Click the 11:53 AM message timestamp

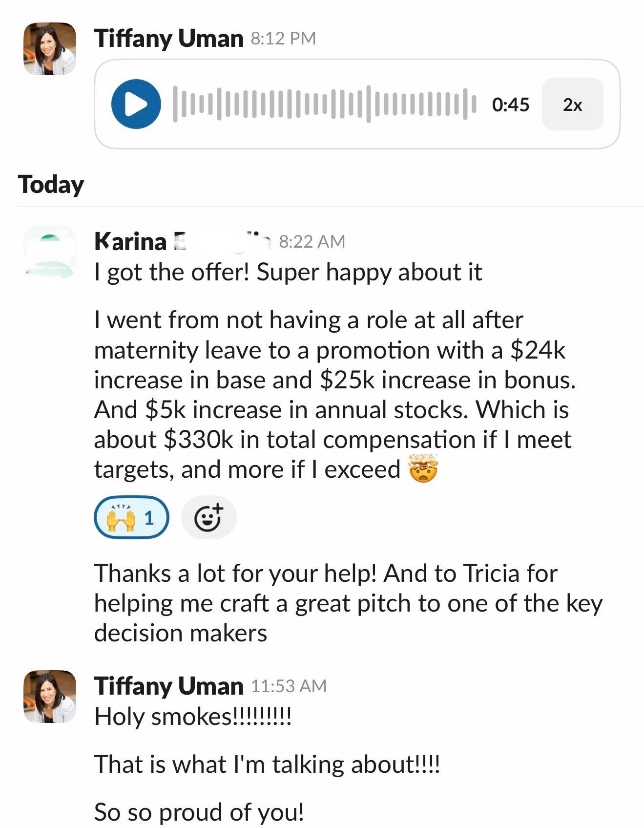tap(289, 686)
